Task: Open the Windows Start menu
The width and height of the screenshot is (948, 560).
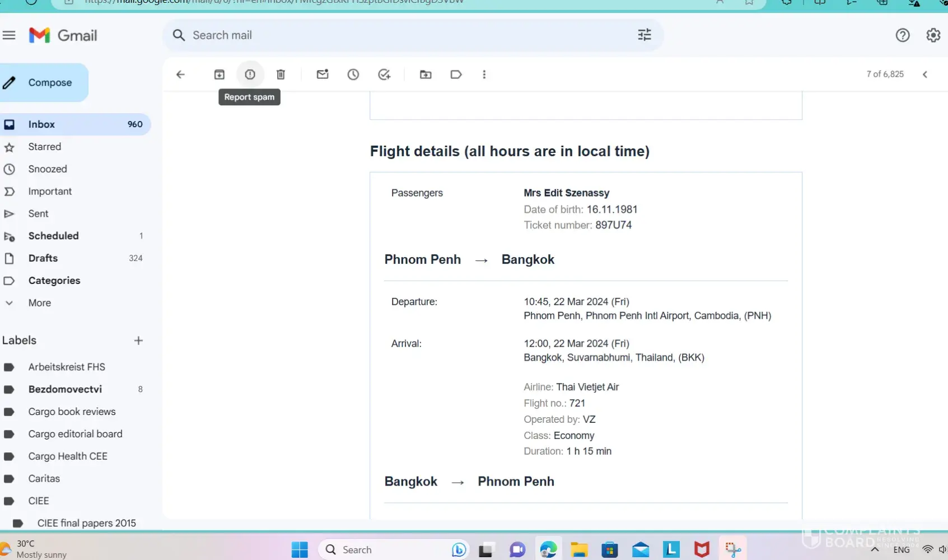Action: click(300, 550)
